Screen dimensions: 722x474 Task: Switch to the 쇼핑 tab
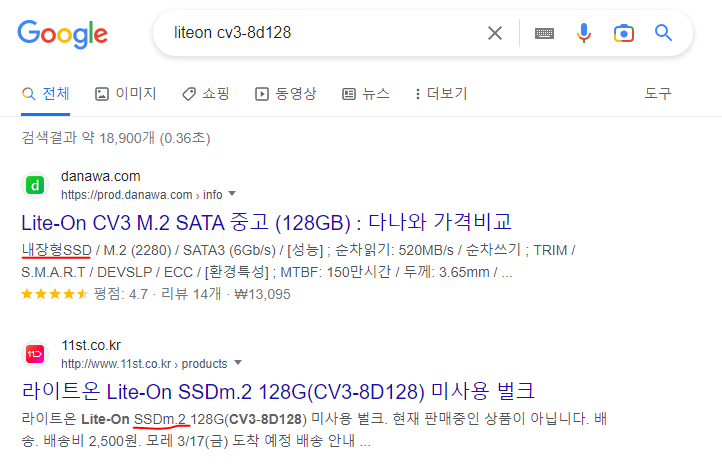pos(205,94)
